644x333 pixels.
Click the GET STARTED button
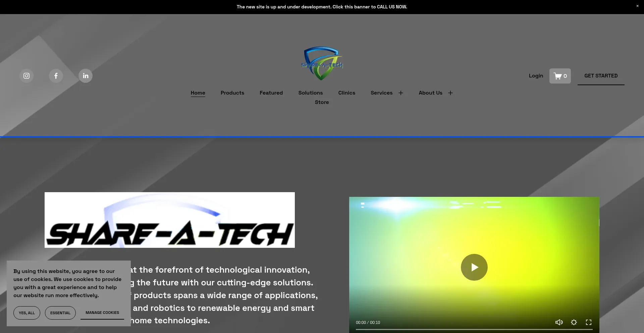pos(601,76)
